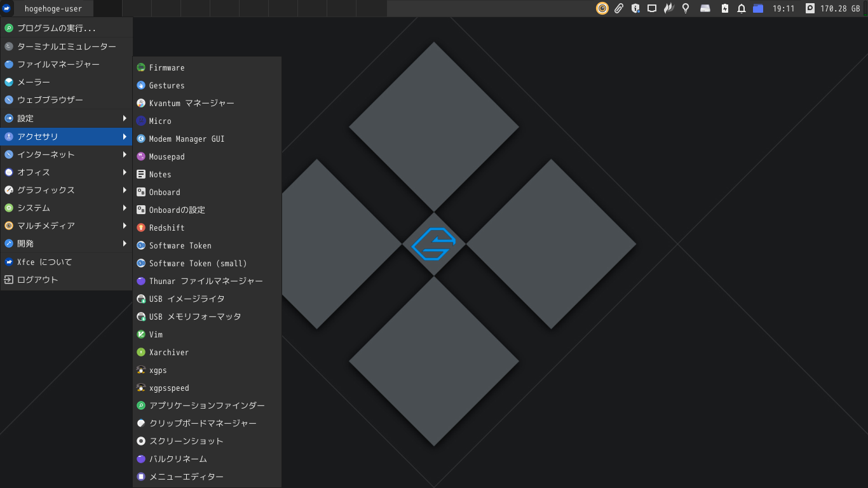Expand the マルチメディア submenu

tap(67, 226)
